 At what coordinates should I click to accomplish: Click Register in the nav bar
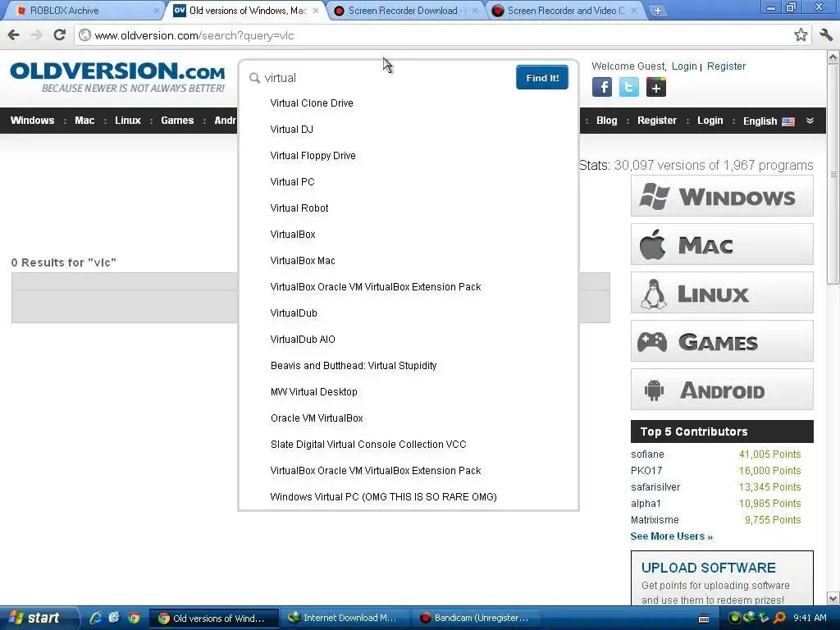pyautogui.click(x=657, y=121)
